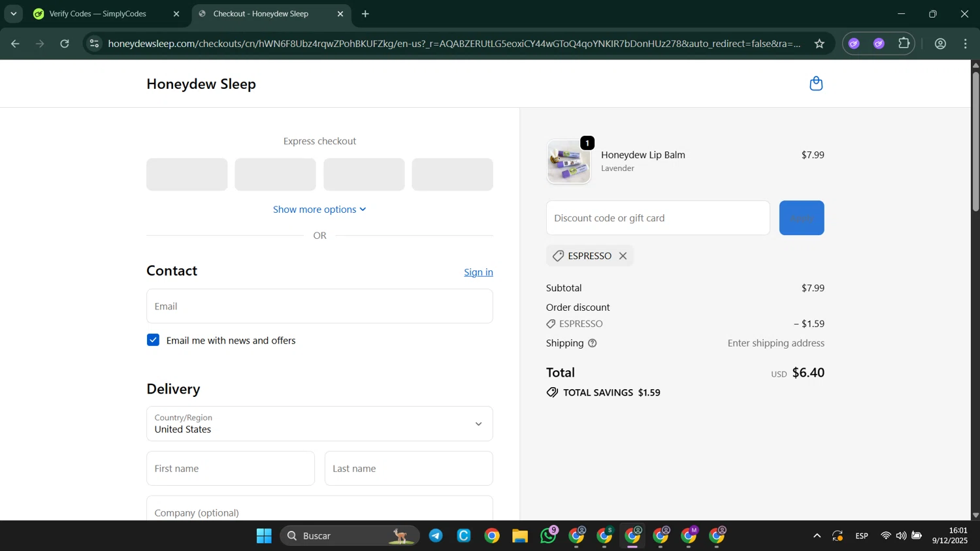
Task: Focus the Discount code or gift card field
Action: 658,218
